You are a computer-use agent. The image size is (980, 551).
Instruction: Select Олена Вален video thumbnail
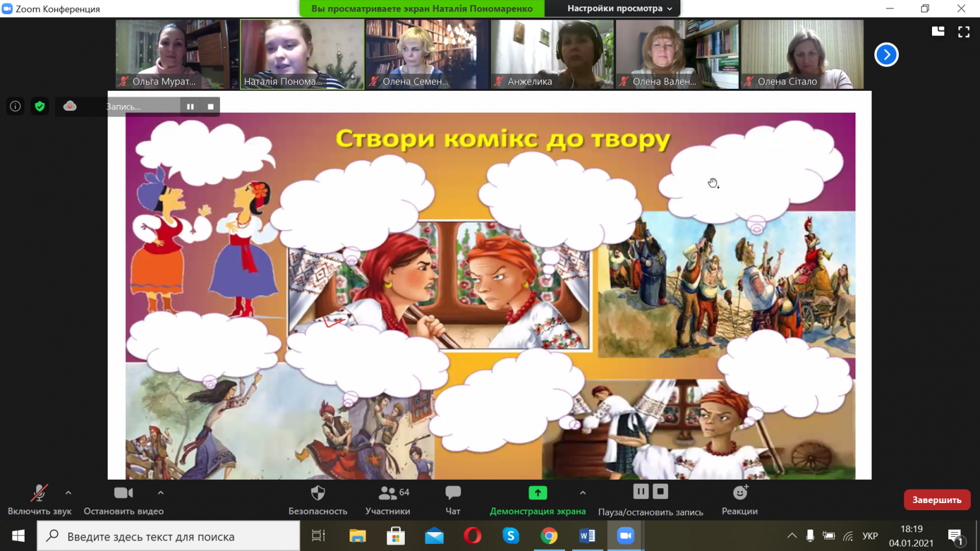(x=677, y=54)
